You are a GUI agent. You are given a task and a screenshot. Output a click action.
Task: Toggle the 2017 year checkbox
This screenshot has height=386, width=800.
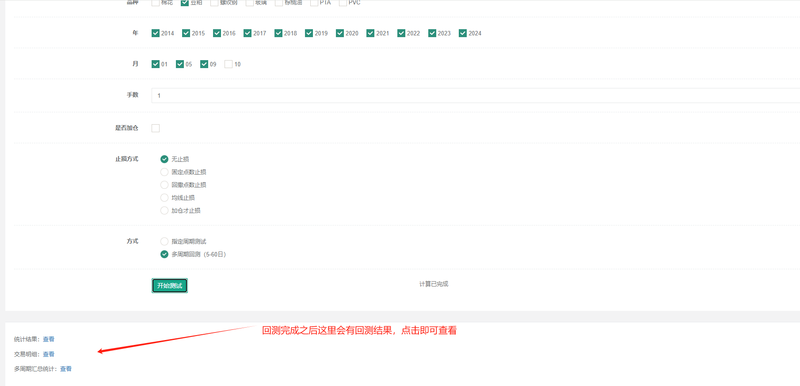coord(247,33)
